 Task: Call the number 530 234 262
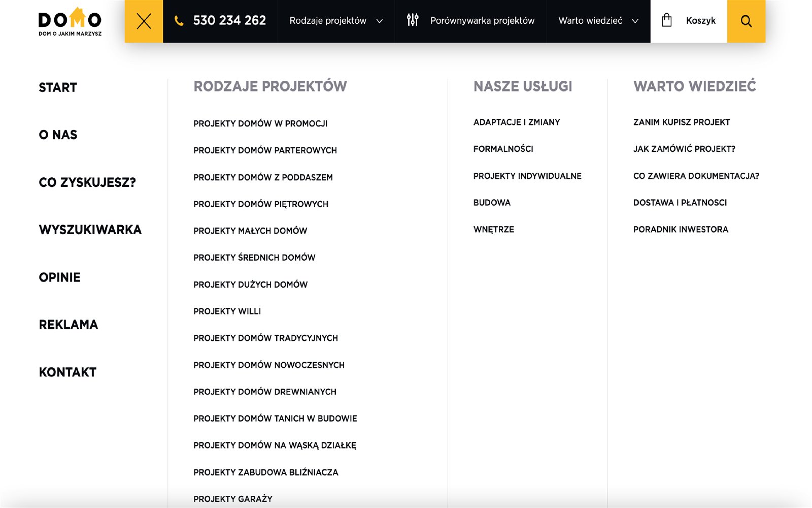point(229,21)
